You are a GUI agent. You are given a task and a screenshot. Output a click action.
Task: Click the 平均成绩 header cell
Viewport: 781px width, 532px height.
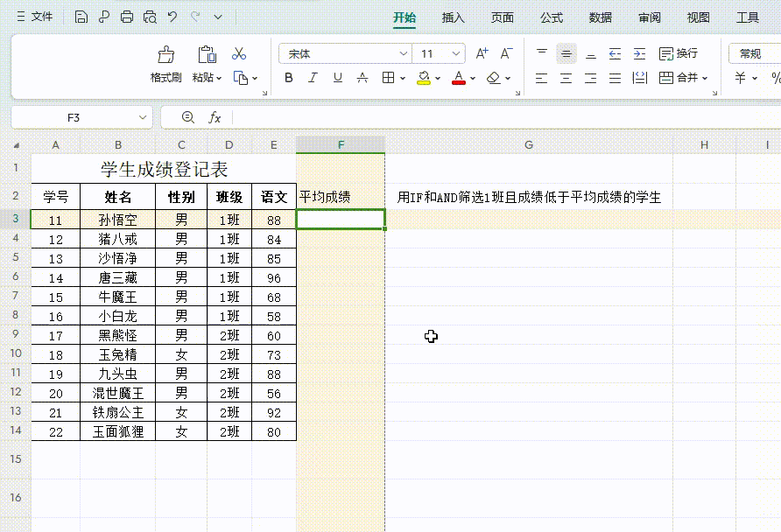tap(341, 197)
